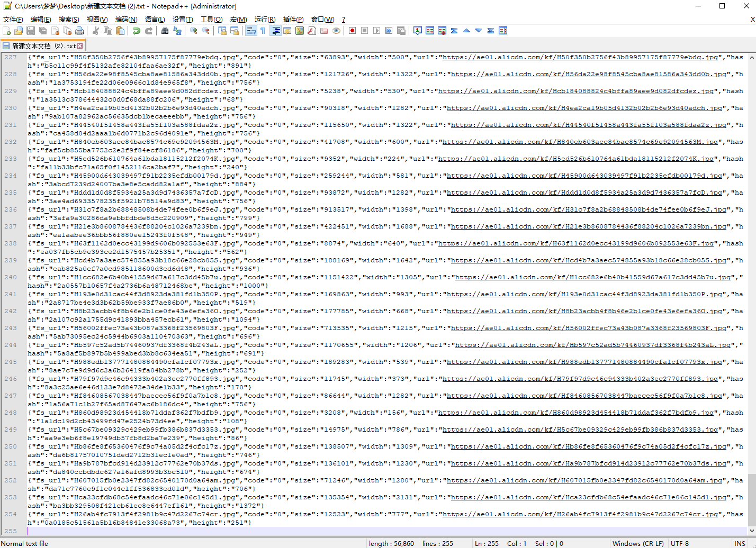
Task: Zoom in using the magnifier icon
Action: [x=194, y=31]
